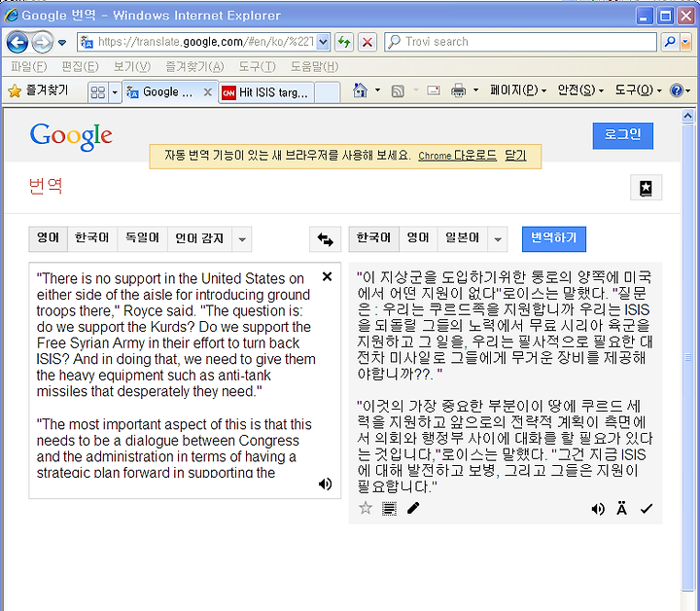The image size is (700, 611).
Task: Swap languages with the arrows button
Action: tap(326, 239)
